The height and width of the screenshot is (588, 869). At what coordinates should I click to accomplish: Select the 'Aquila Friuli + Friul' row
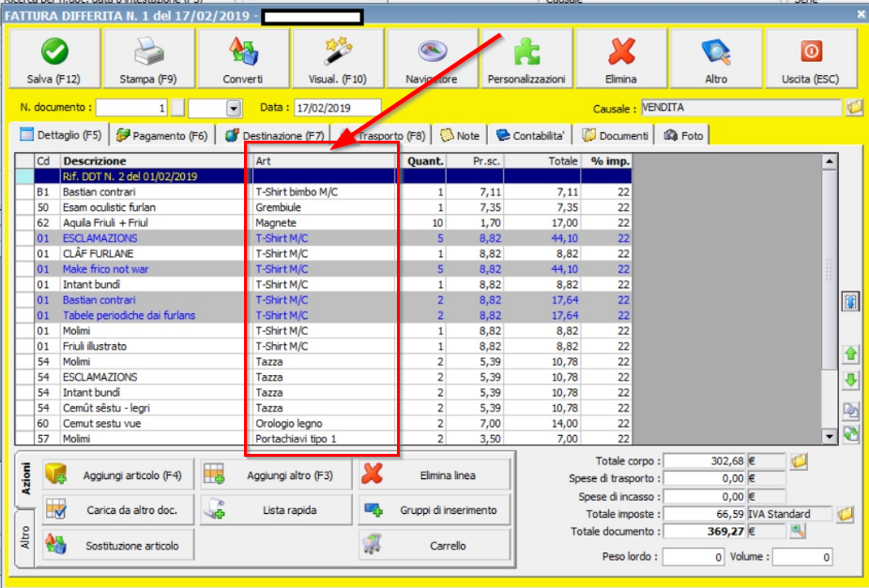click(x=323, y=223)
